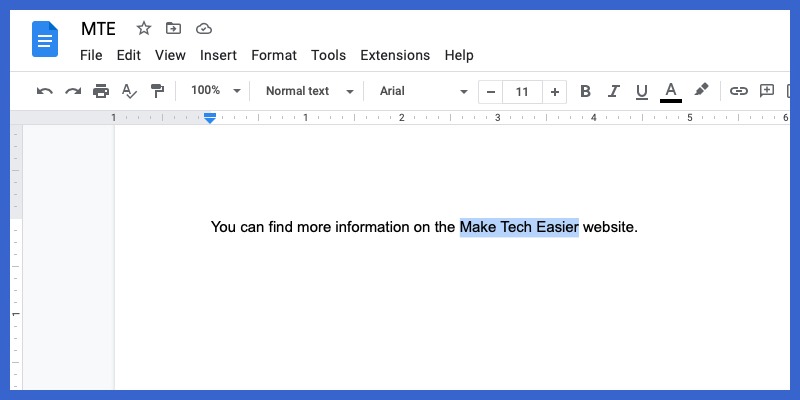Click the word information in the sentence

(x=372, y=227)
